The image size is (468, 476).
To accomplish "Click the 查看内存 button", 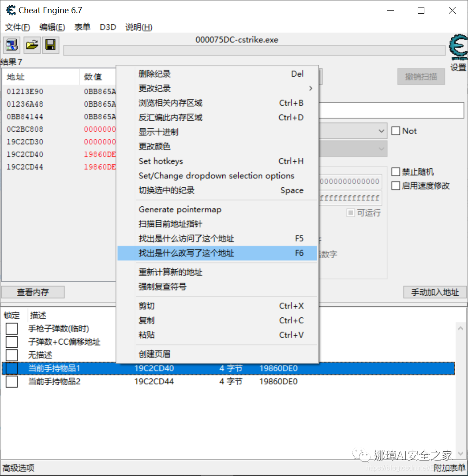I will pos(33,292).
